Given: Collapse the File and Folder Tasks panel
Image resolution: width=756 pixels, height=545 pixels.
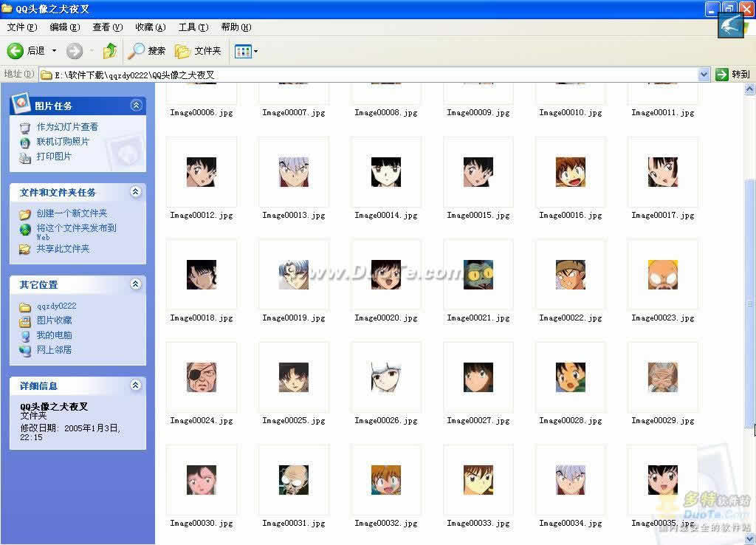Looking at the screenshot, I should [x=136, y=192].
